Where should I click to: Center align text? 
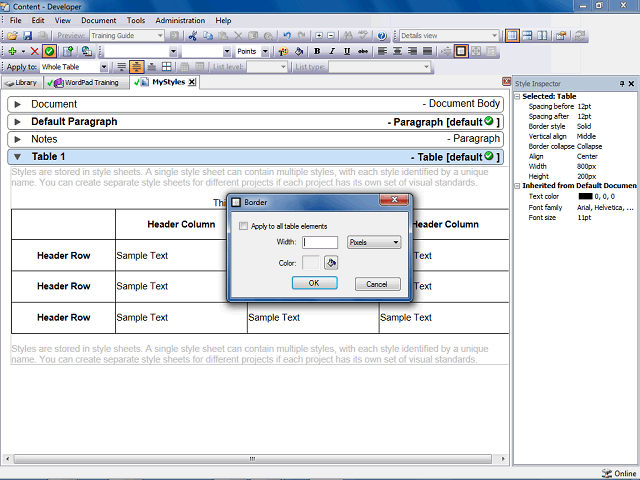point(397,51)
